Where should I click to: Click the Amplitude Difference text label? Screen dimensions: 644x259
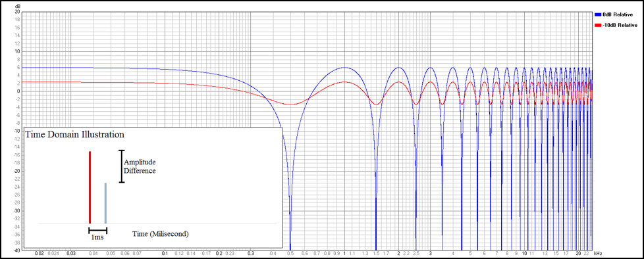pos(140,166)
